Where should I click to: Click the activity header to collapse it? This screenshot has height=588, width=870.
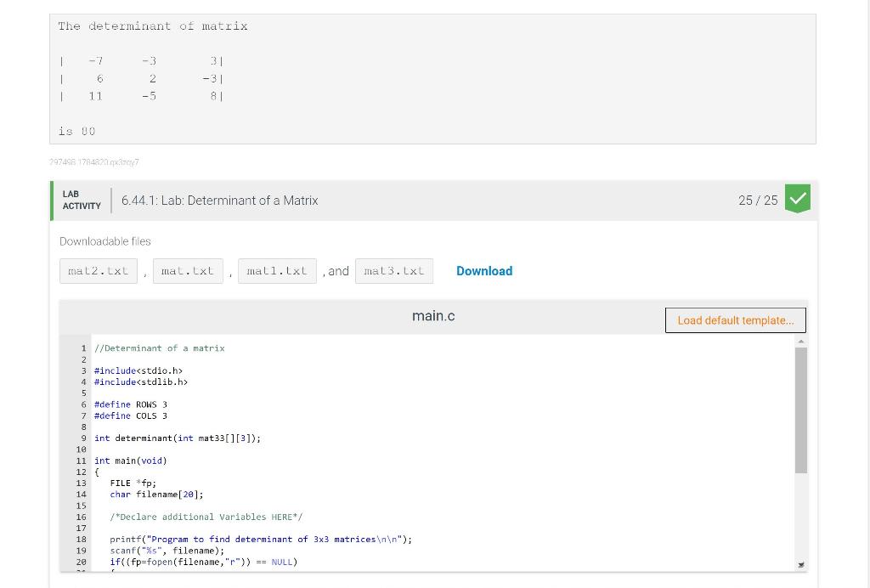(x=425, y=200)
